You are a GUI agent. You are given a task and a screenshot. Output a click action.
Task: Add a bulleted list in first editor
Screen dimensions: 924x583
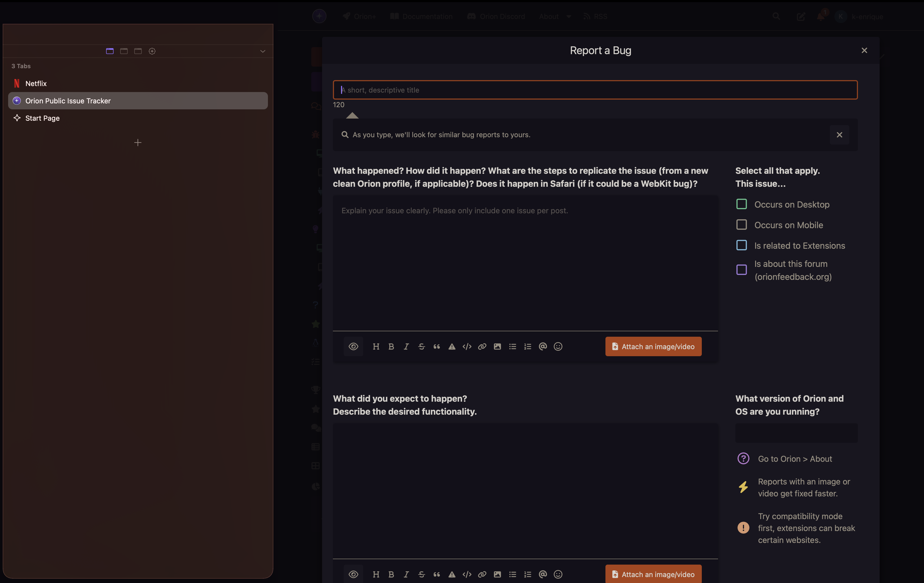[x=512, y=346]
